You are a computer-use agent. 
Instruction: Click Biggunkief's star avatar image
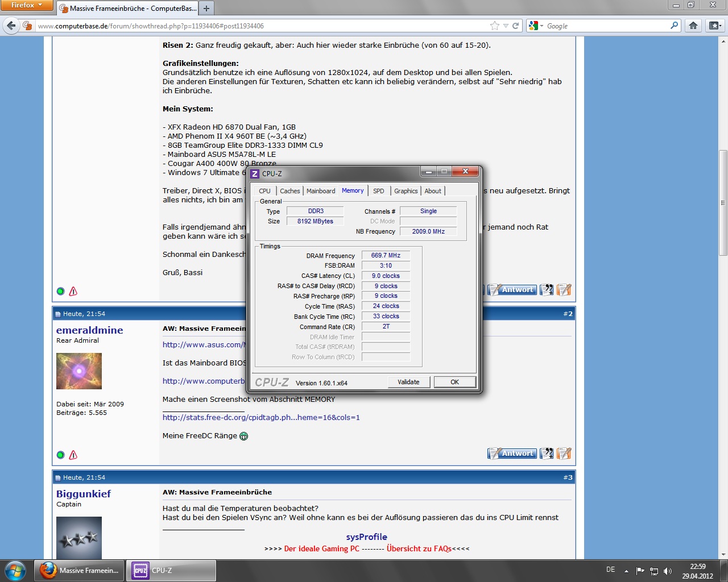pos(79,538)
